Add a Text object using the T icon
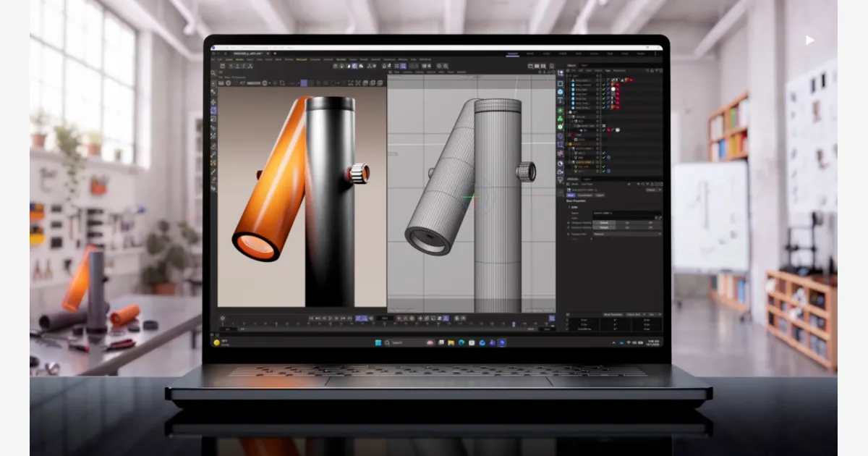The width and height of the screenshot is (868, 456). tap(560, 101)
